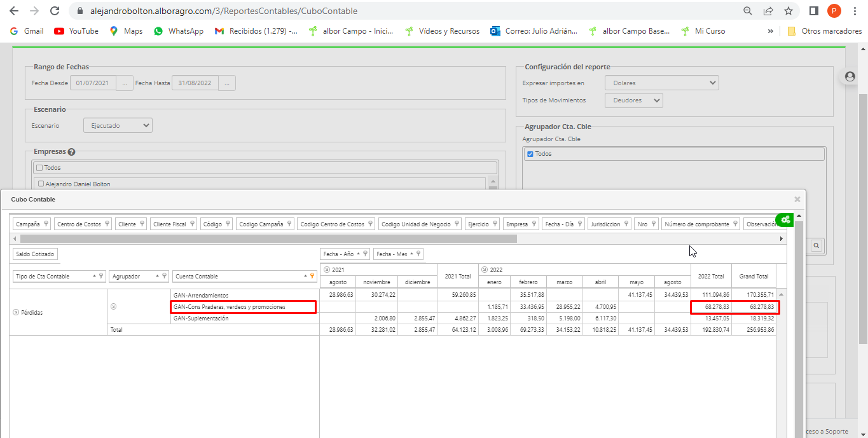Image resolution: width=868 pixels, height=438 pixels.
Task: Check the Alejandro Daniel Bolton checkbox
Action: [x=41, y=184]
